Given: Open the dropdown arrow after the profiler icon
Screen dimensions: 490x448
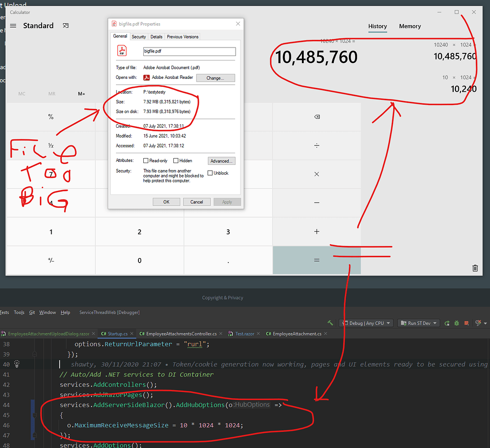Looking at the screenshot, I should [485, 323].
